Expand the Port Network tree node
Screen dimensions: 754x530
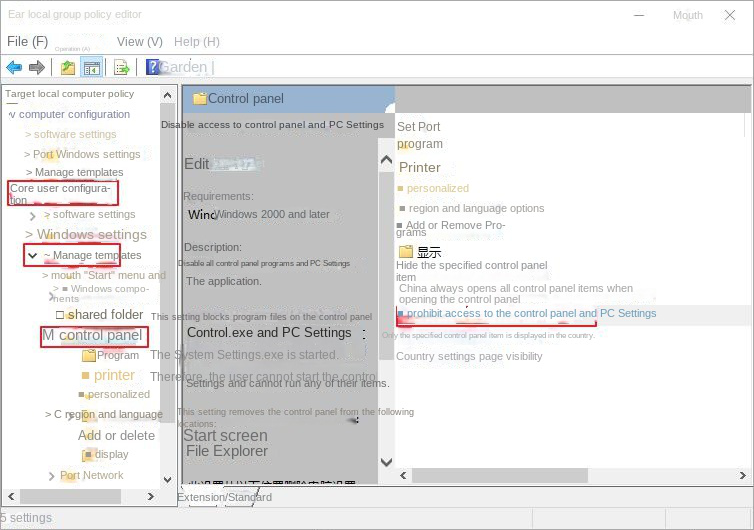(x=52, y=476)
